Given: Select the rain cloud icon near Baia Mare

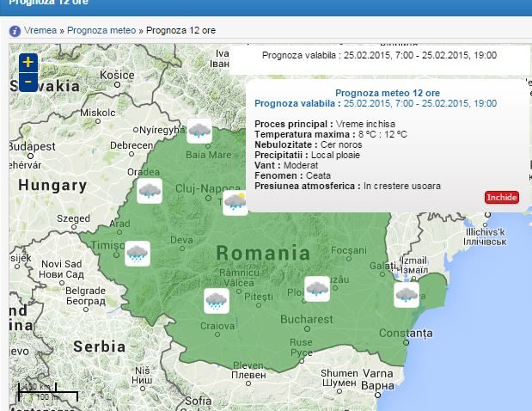Looking at the screenshot, I should (199, 131).
